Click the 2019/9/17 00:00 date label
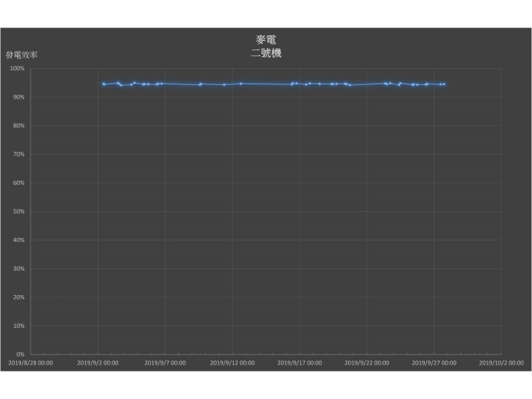The height and width of the screenshot is (399, 532). coord(300,363)
